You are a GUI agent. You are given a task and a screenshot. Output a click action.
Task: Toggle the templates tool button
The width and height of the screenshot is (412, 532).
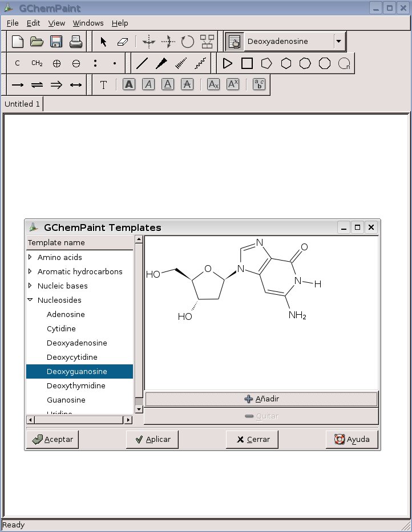pos(233,42)
